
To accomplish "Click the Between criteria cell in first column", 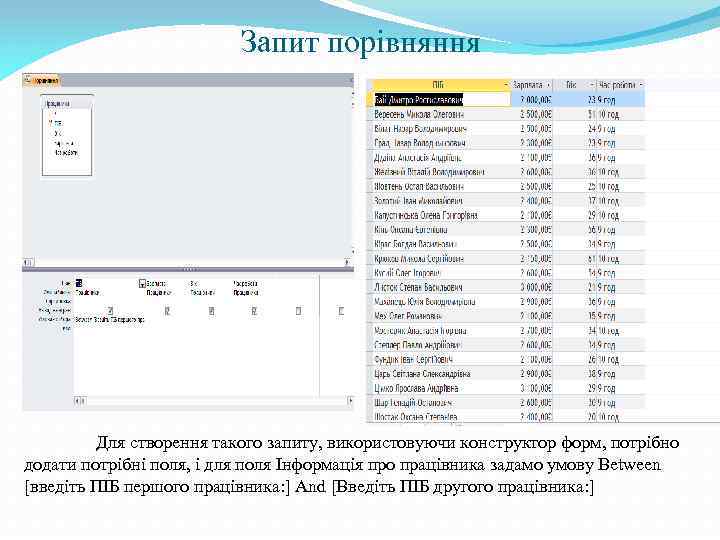I will point(109,320).
